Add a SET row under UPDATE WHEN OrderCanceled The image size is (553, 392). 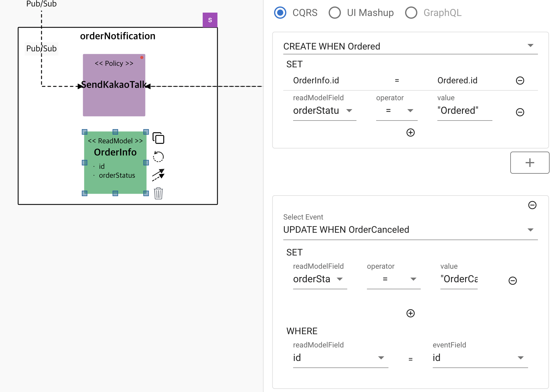point(410,313)
